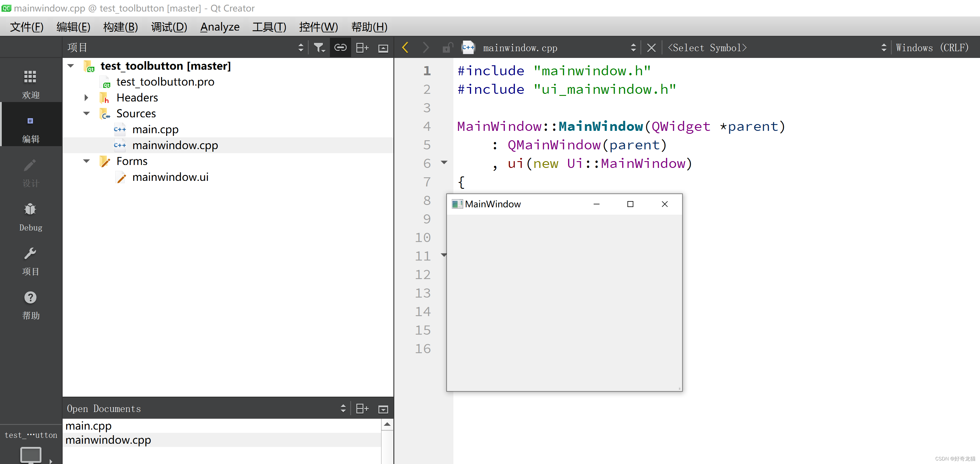
Task: Select mainwindow.cpp in Open Documents
Action: tap(222, 440)
